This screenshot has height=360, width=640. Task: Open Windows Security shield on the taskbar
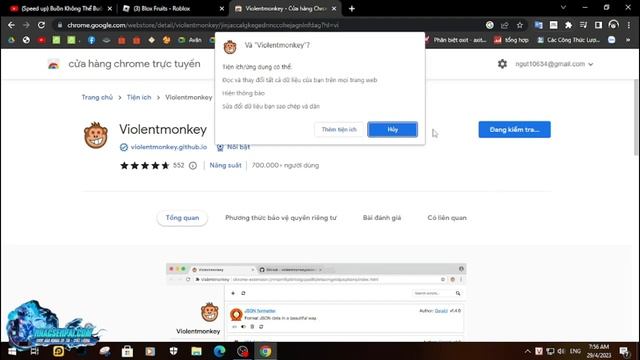(x=173, y=351)
